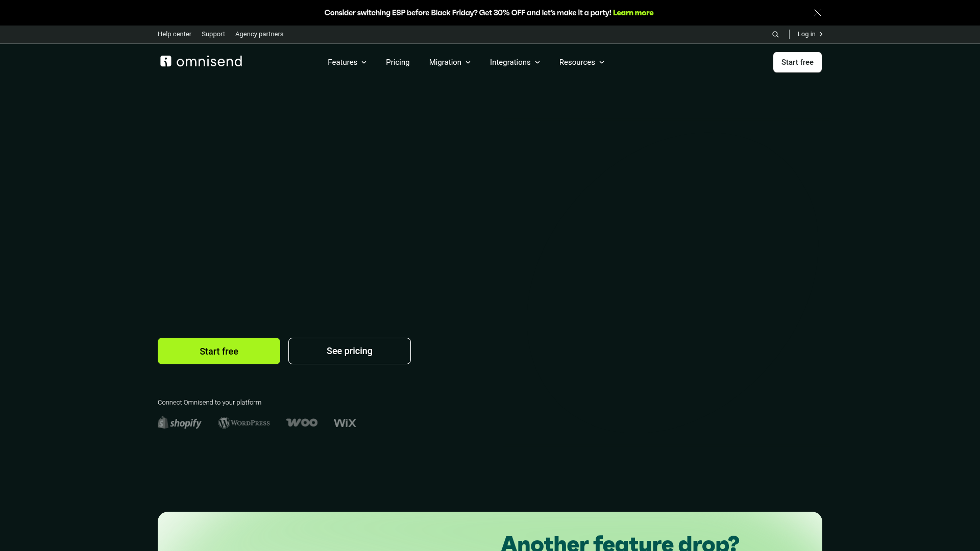The width and height of the screenshot is (980, 551).
Task: Dismiss the Black Friday banner
Action: [x=817, y=12]
